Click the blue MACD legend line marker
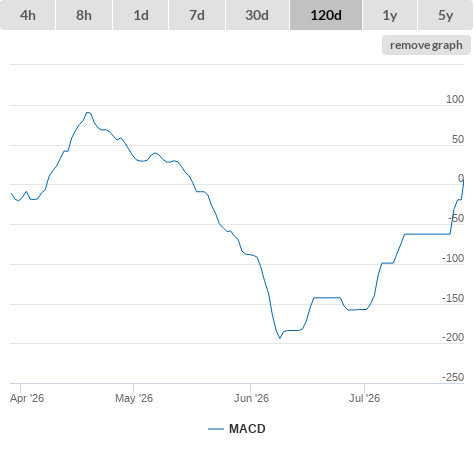Screen dimensions: 474x455 216,429
